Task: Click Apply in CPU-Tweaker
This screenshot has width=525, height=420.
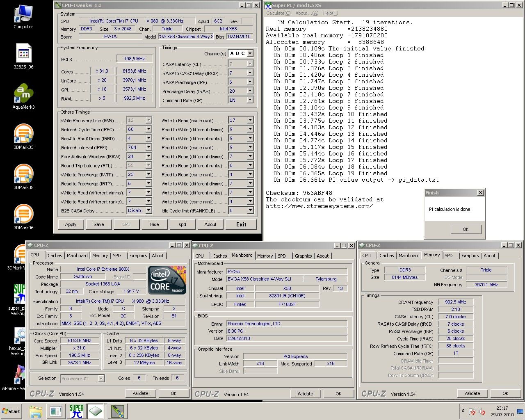Action: [71, 224]
